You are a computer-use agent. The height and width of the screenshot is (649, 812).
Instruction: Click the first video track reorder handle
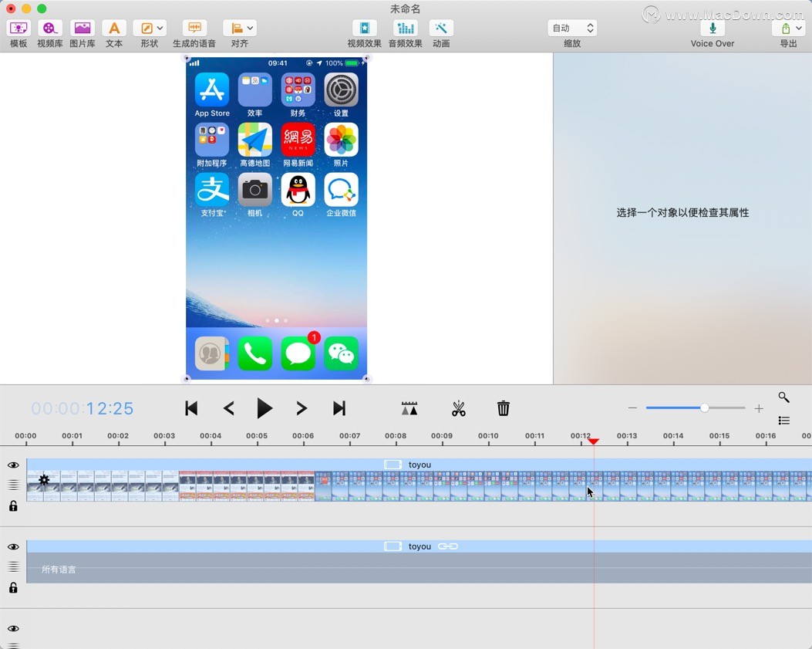tap(13, 485)
